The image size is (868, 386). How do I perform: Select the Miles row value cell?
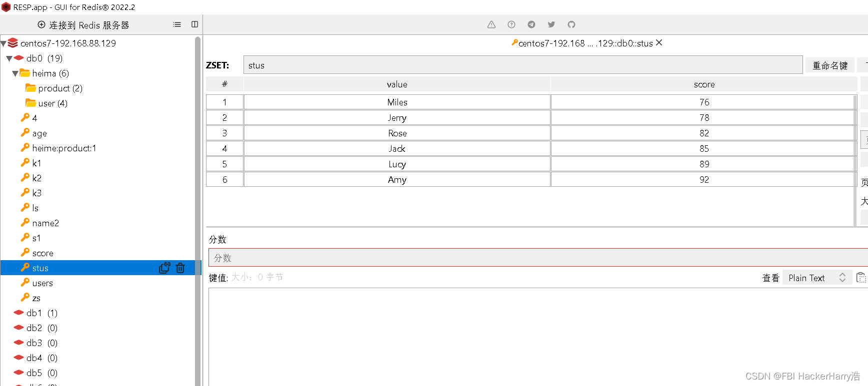coord(397,102)
